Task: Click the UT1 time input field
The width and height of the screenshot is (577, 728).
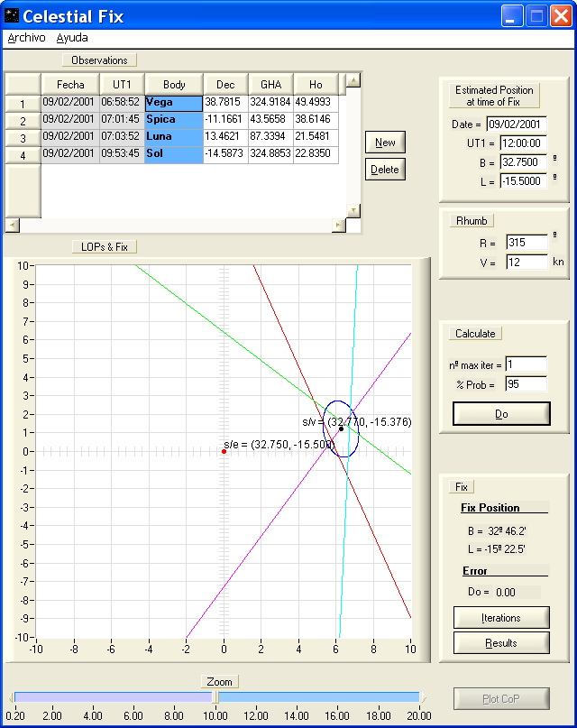Action: [517, 143]
